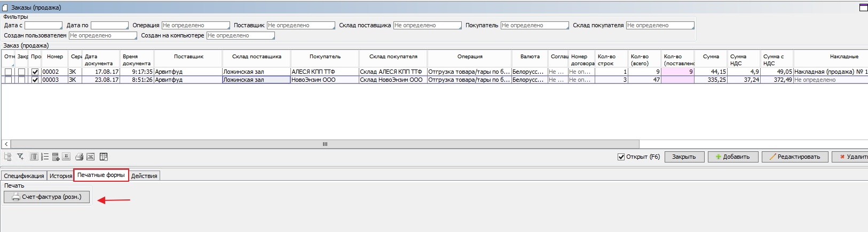Click the printer icon in grid toolbar
Viewport: 868px width, 232px height.
(x=79, y=157)
